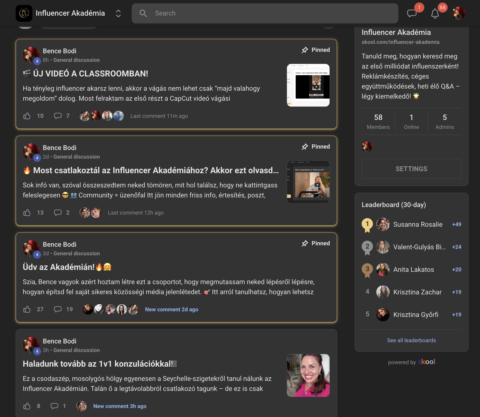The width and height of the screenshot is (480, 417).
Task: Expand the Influencer Akadémia group switcher
Action: 118,13
